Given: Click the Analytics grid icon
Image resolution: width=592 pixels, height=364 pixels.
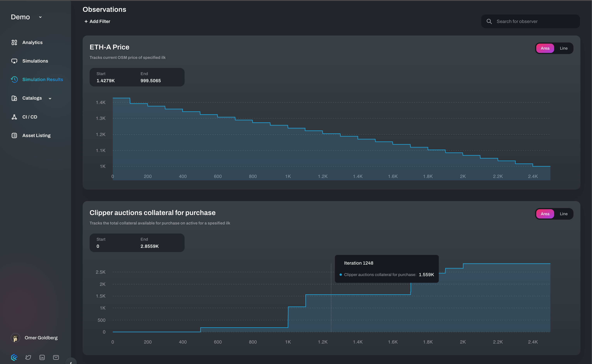Looking at the screenshot, I should 14,42.
